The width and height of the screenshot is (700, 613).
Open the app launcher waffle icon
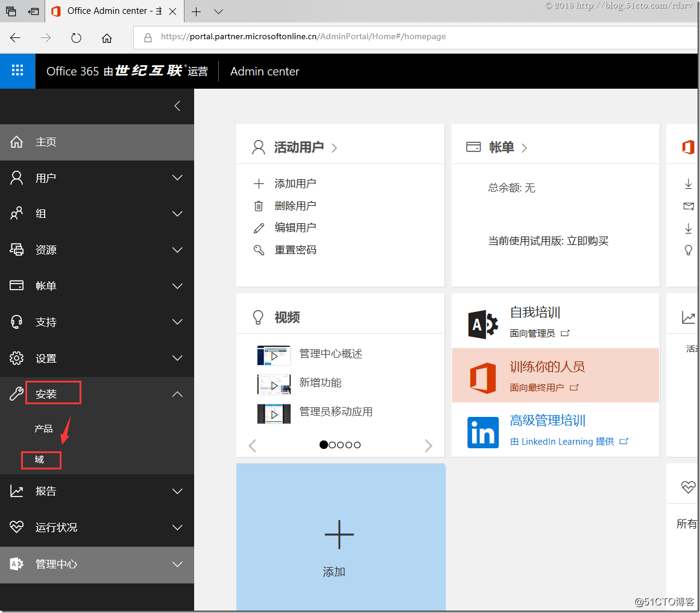[17, 71]
